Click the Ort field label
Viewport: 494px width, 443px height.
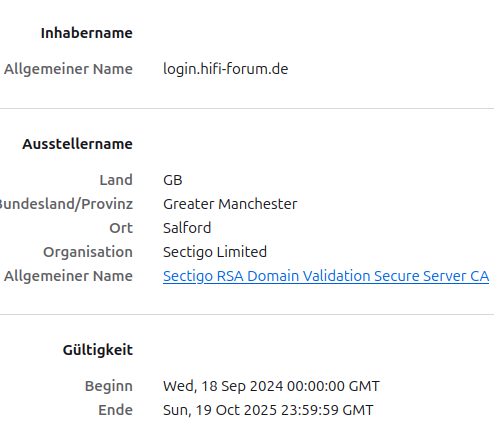point(121,228)
